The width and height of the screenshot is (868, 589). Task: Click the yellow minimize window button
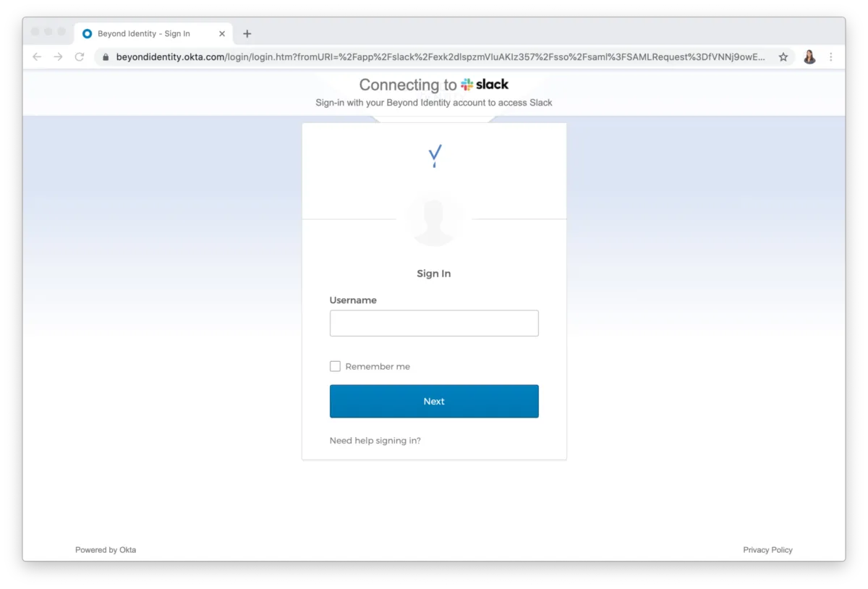coord(48,32)
